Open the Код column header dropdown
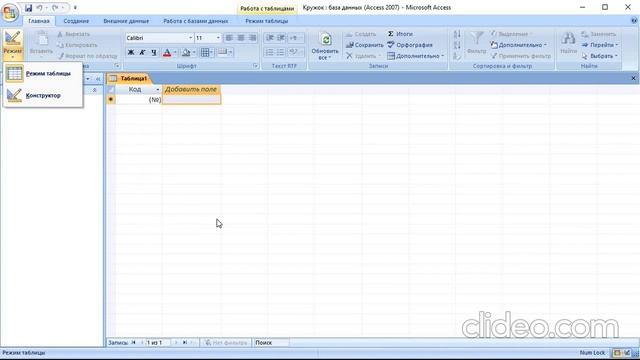Viewport: 640px width, 360px height. [158, 89]
